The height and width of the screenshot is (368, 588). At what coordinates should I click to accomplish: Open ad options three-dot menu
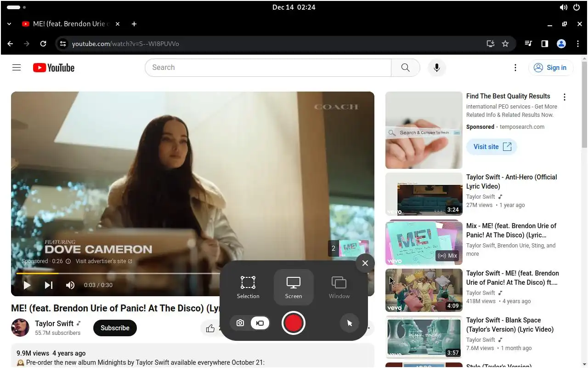click(565, 97)
